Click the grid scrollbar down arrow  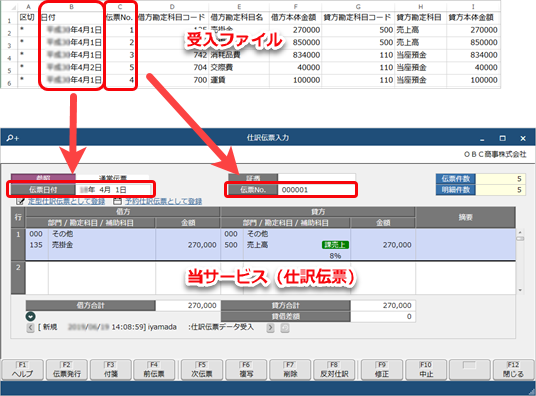coord(520,290)
